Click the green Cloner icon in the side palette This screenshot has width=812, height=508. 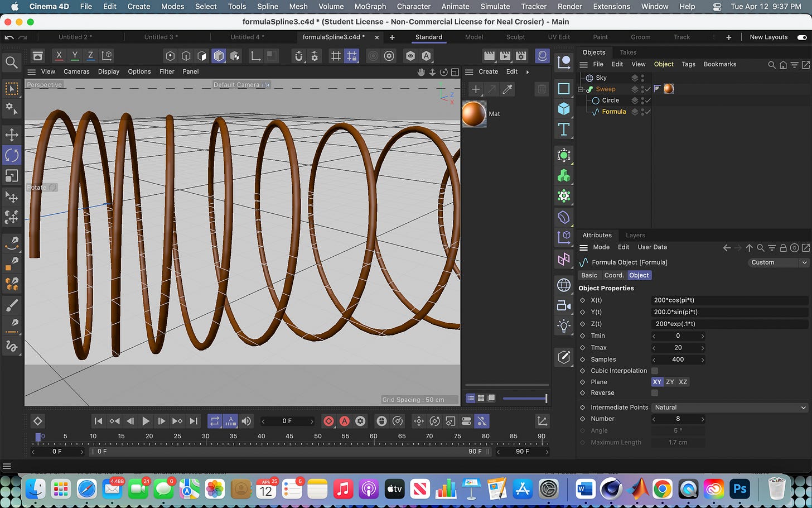point(564,175)
